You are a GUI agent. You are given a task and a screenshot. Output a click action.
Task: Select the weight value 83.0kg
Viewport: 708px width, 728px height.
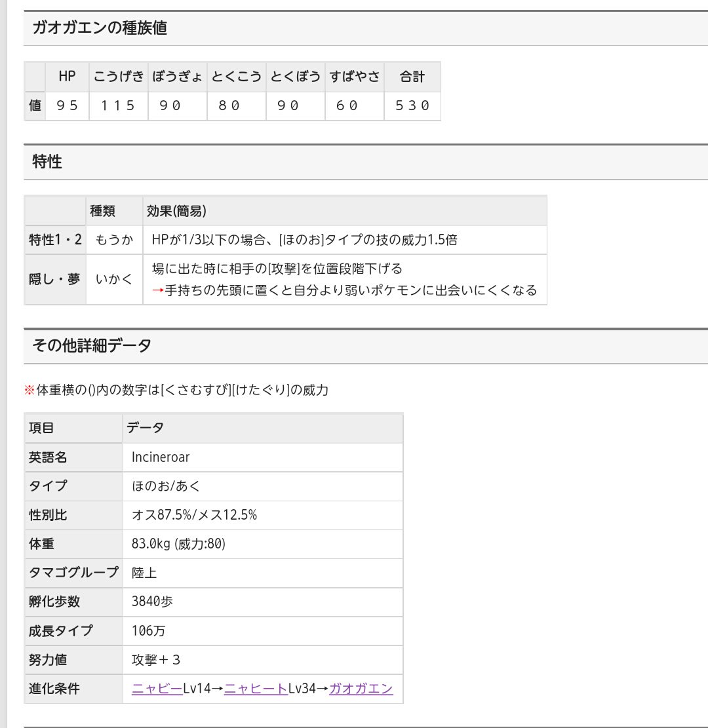[178, 544]
